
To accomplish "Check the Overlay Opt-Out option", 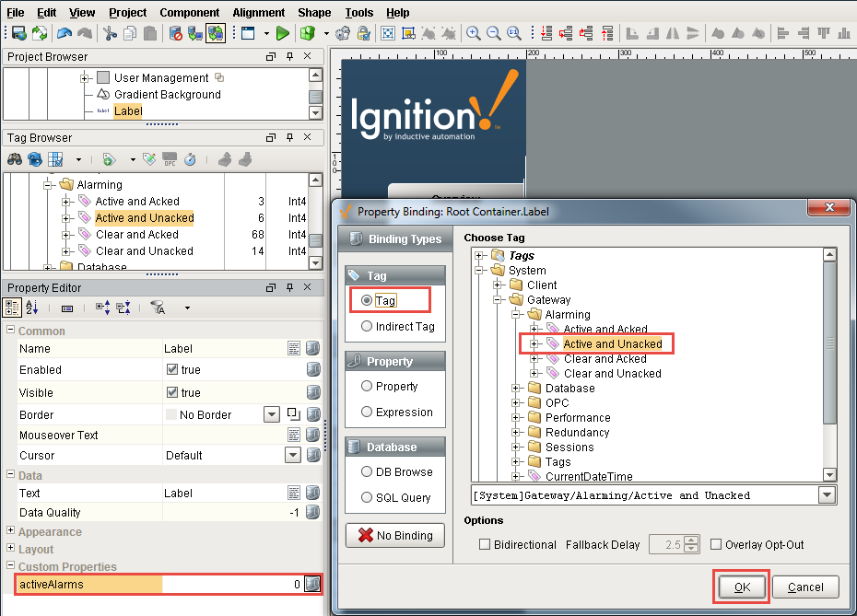I will [716, 544].
